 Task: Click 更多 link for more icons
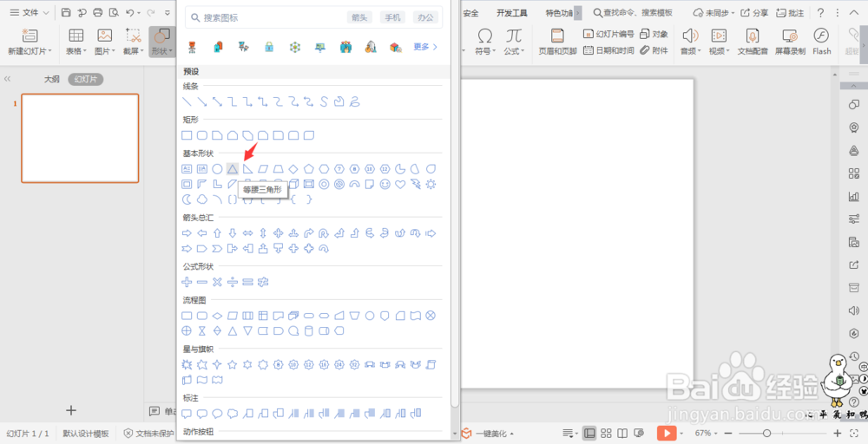425,47
